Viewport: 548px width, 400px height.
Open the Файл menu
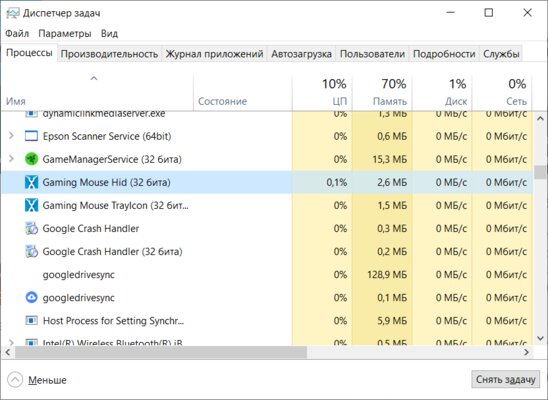click(17, 34)
